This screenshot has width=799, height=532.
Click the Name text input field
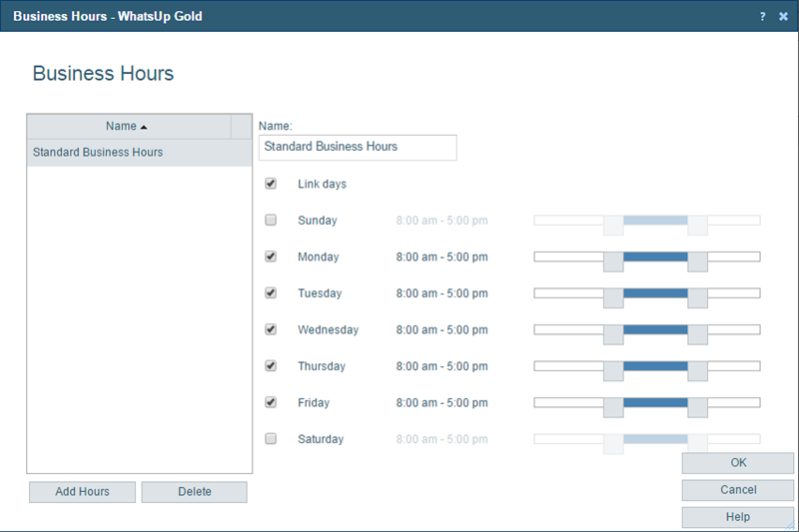tap(357, 147)
